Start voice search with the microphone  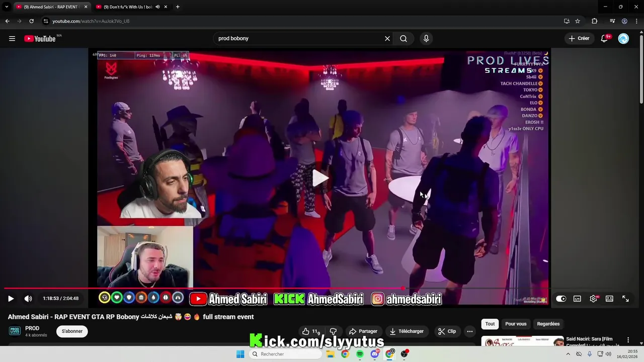(x=426, y=39)
